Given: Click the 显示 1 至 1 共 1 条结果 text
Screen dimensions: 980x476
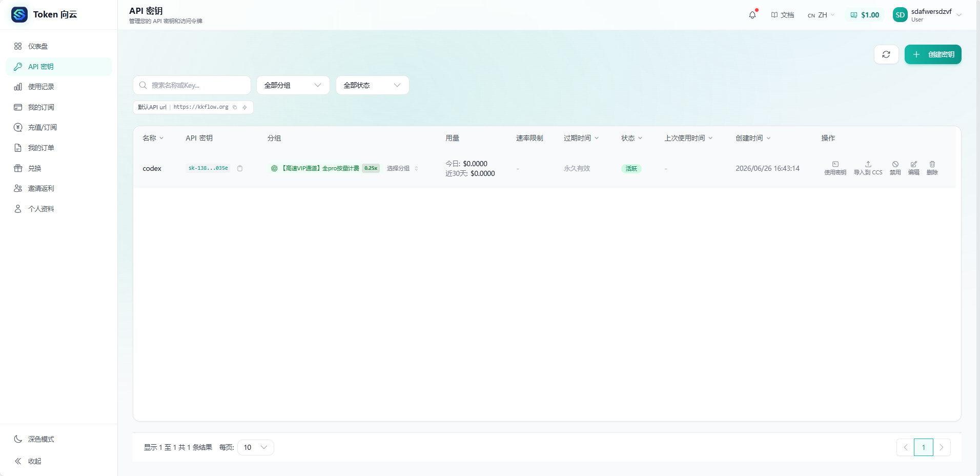Looking at the screenshot, I should click(178, 447).
